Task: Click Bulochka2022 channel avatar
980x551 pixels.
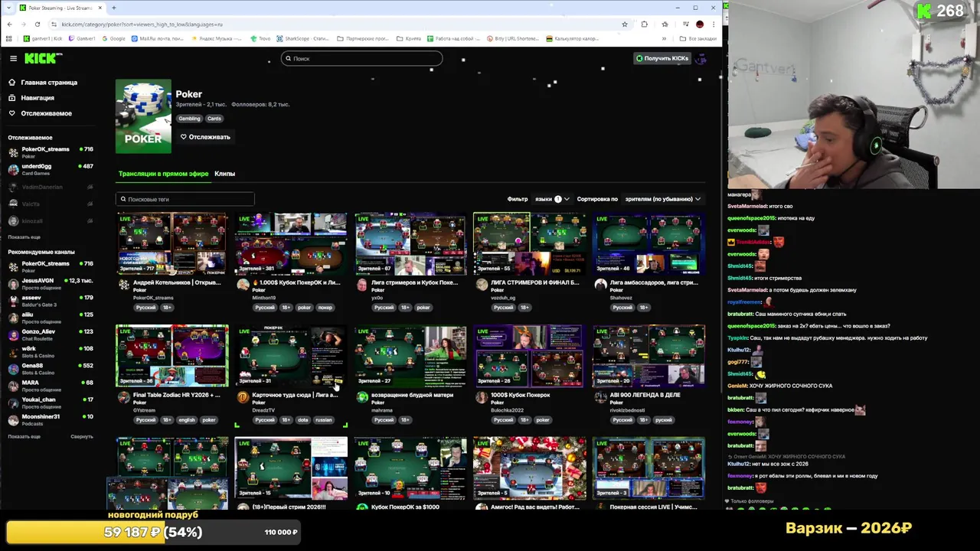Action: point(482,398)
